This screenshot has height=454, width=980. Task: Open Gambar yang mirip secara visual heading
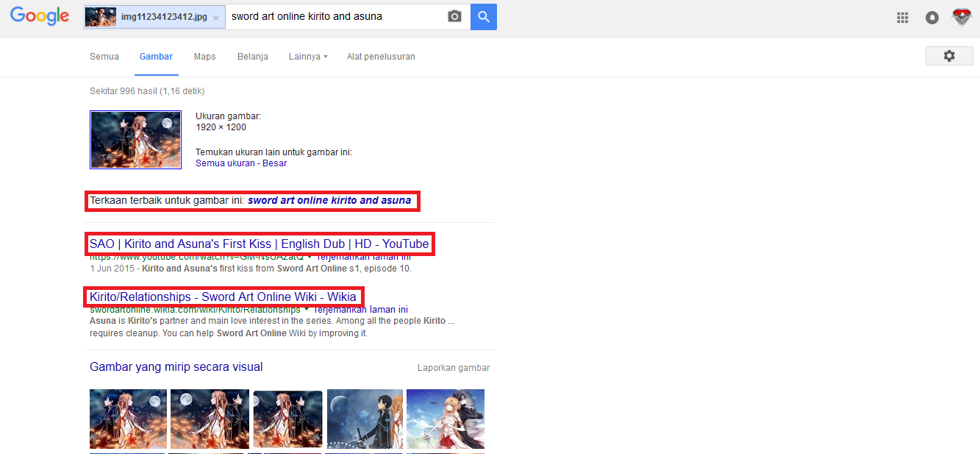[x=176, y=366]
